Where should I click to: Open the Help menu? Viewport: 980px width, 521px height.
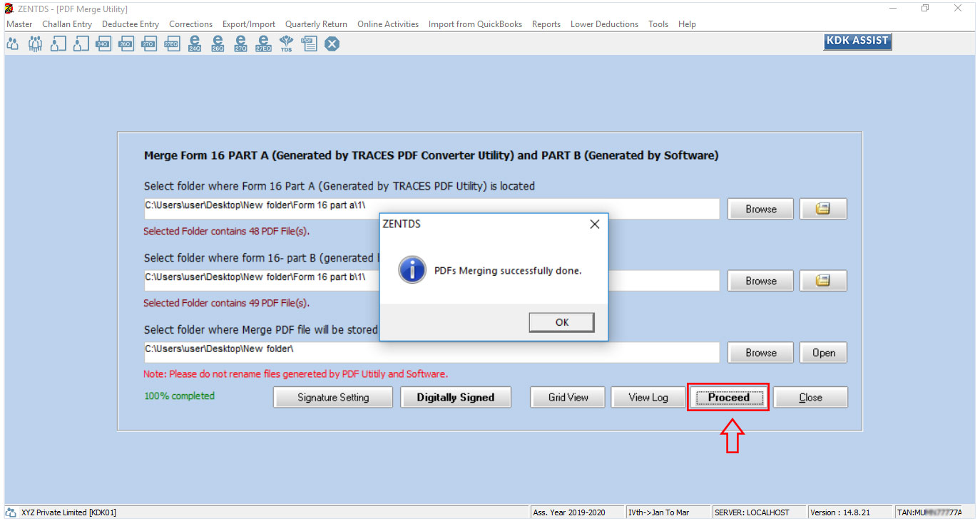point(687,24)
